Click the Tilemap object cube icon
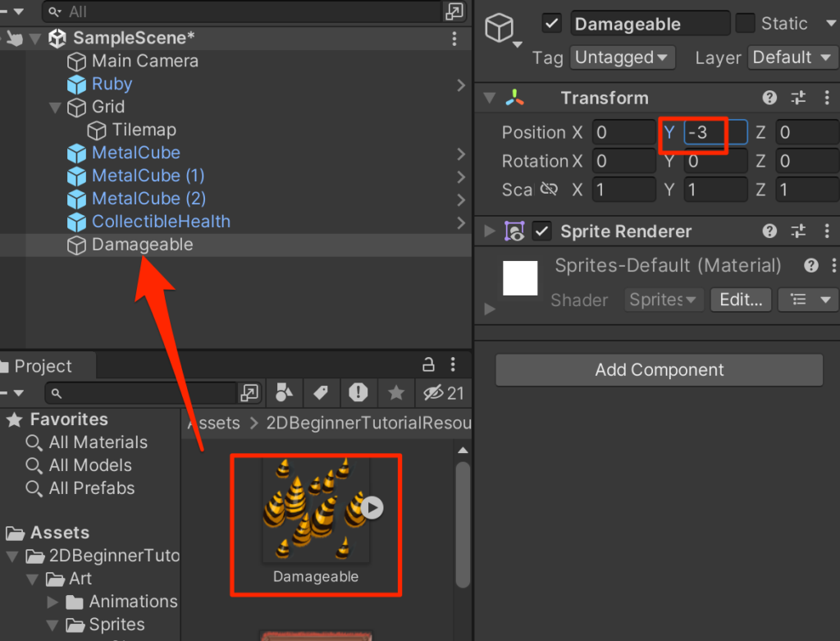Screen dimensions: 840x641 tap(97, 130)
